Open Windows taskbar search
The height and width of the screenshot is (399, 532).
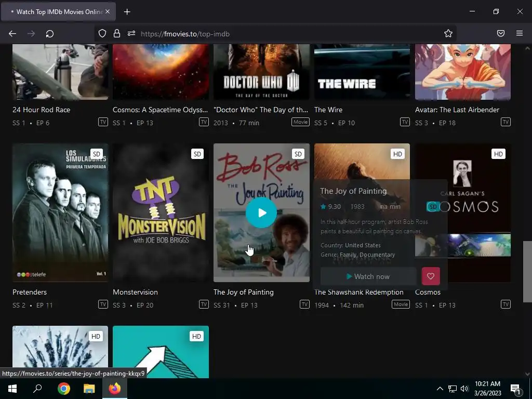pyautogui.click(x=37, y=389)
